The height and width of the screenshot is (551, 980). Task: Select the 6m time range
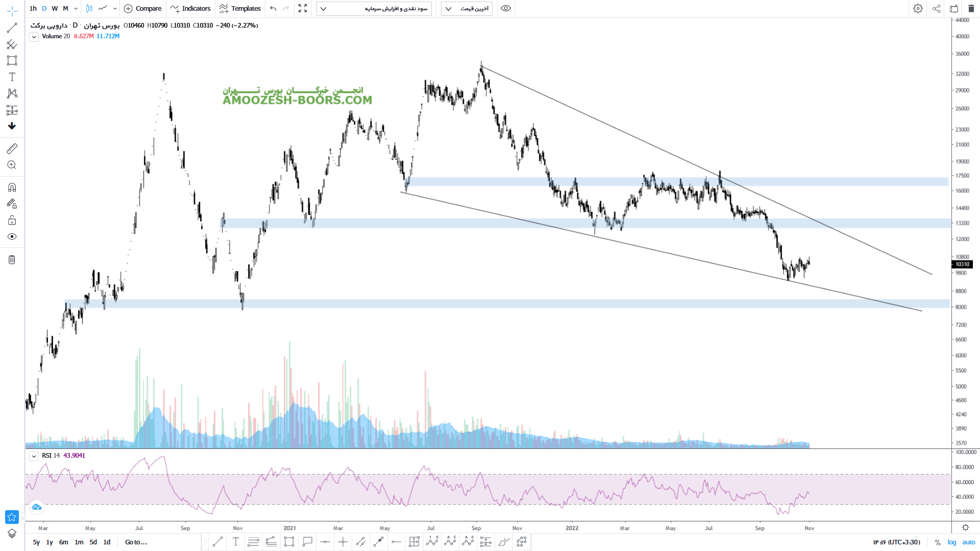pos(63,542)
